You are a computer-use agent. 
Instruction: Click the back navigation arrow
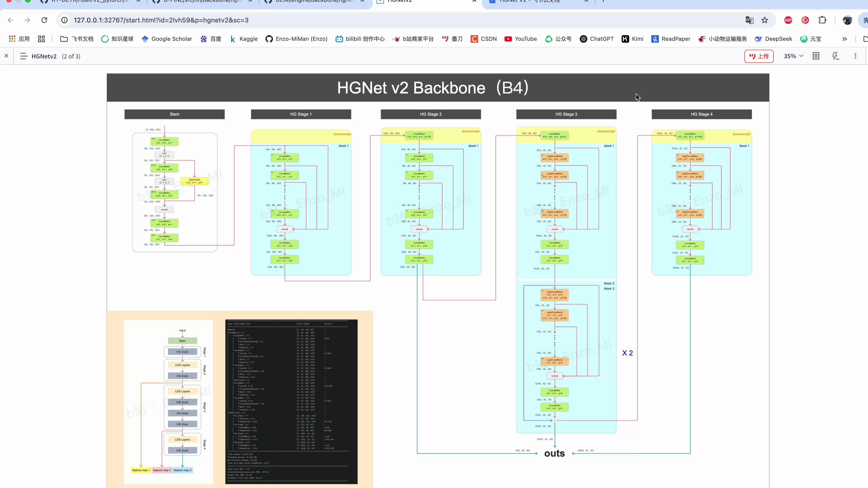click(x=10, y=20)
